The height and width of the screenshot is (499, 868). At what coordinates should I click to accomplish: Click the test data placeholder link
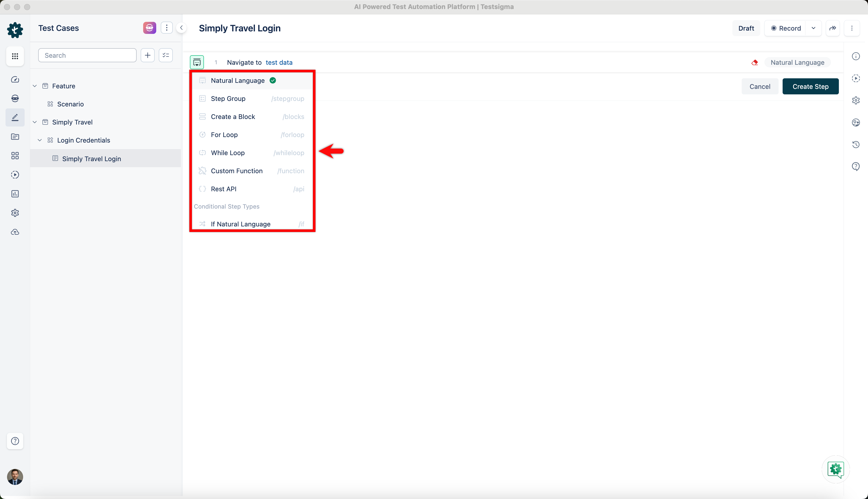pyautogui.click(x=279, y=62)
